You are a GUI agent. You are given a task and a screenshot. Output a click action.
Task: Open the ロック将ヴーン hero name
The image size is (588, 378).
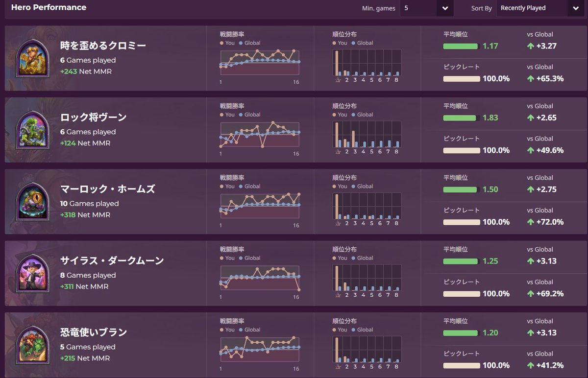[93, 117]
